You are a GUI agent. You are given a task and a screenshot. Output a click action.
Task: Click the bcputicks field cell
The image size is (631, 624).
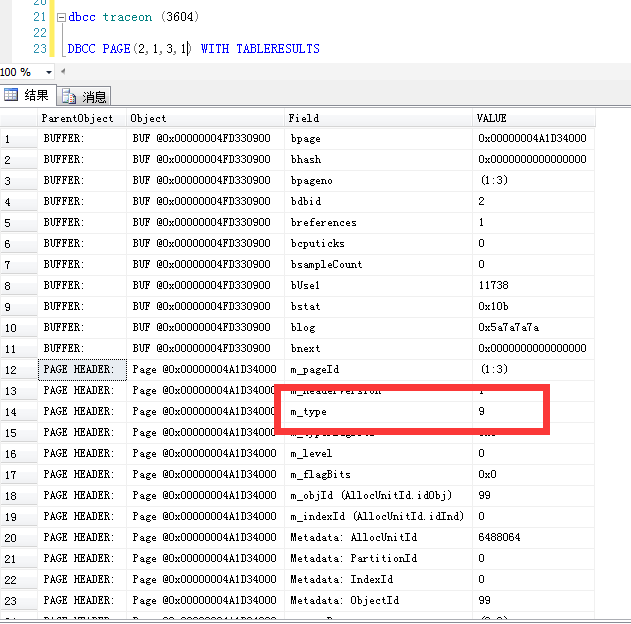tap(378, 244)
